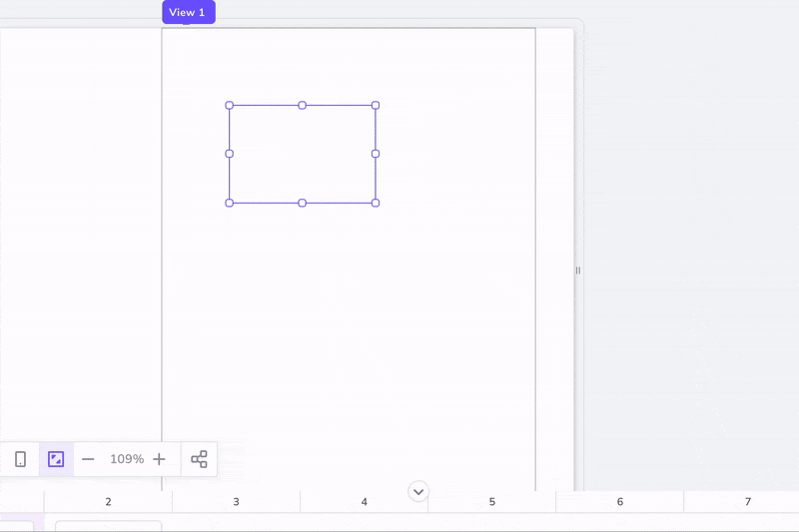Screen dimensions: 799x532
Task: Click the mobile device preview icon
Action: click(20, 459)
